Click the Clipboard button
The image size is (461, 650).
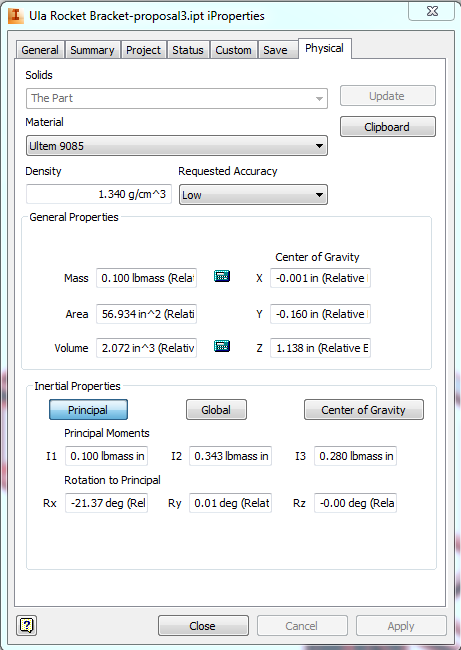coord(388,127)
